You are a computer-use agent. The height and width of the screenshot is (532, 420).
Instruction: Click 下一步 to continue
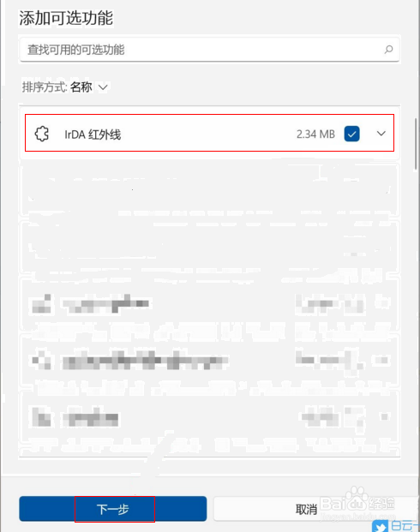(113, 509)
